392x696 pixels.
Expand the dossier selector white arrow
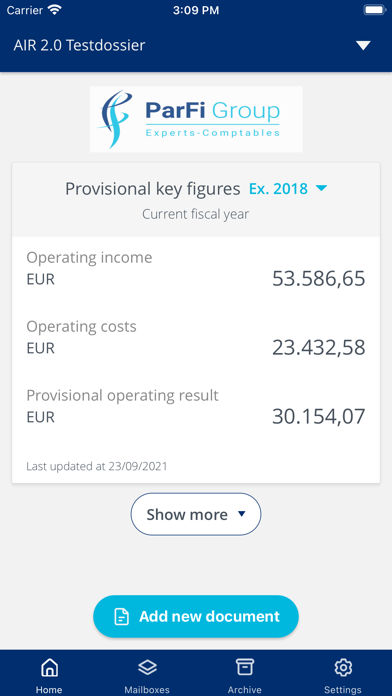(x=364, y=45)
